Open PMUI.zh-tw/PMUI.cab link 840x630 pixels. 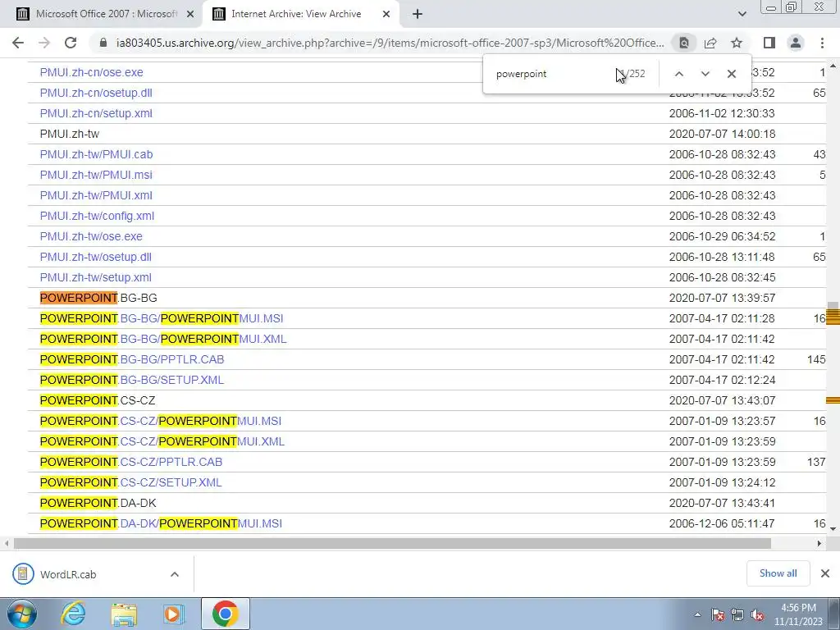[97, 154]
